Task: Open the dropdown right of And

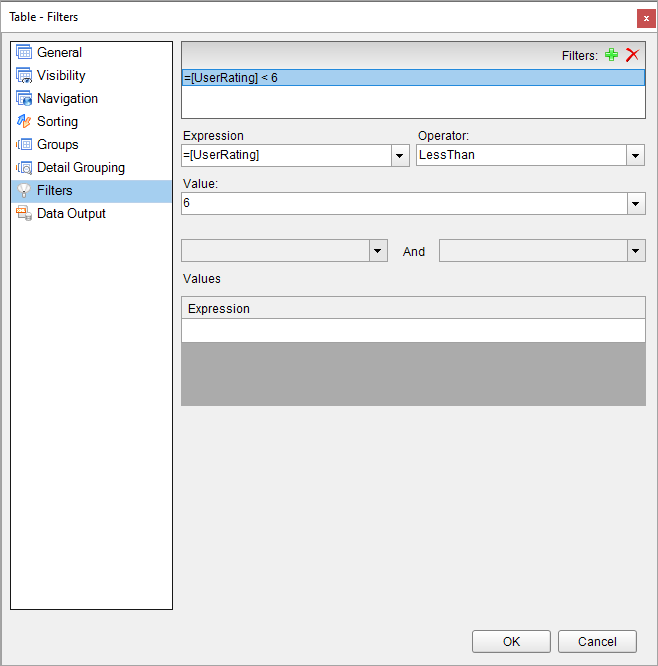Action: pyautogui.click(x=635, y=251)
